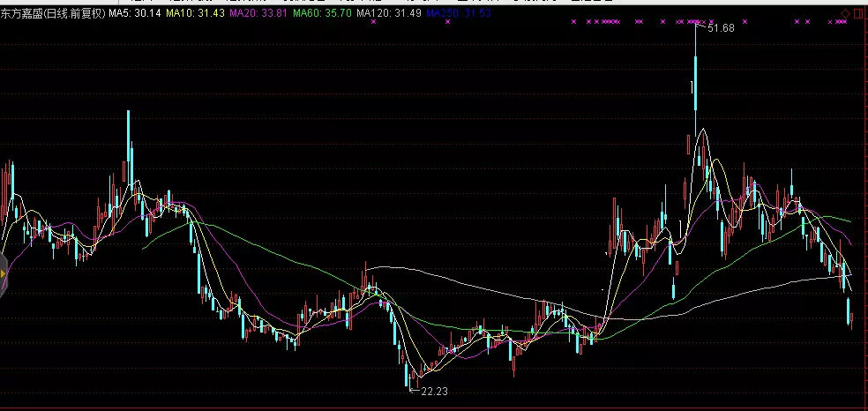The width and height of the screenshot is (868, 411).
Task: Click the 22.23 lowest price label
Action: (x=435, y=391)
